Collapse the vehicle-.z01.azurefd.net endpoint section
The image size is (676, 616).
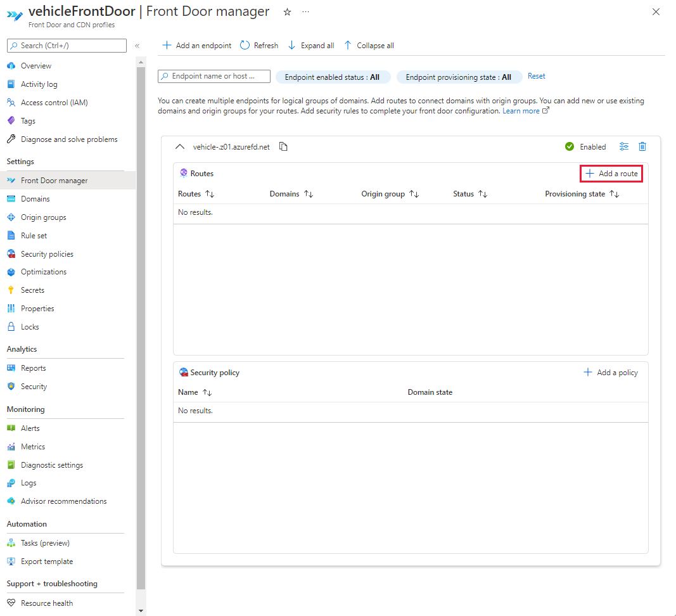pos(180,146)
